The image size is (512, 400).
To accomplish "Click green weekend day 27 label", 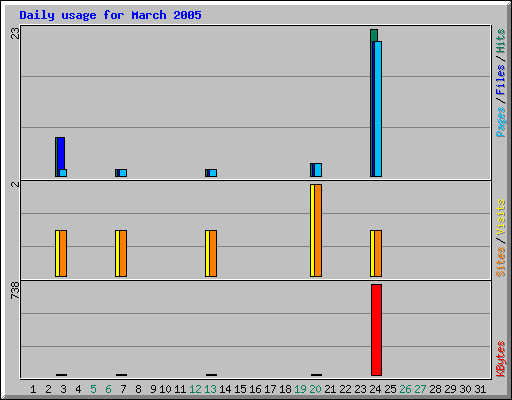I will point(420,389).
